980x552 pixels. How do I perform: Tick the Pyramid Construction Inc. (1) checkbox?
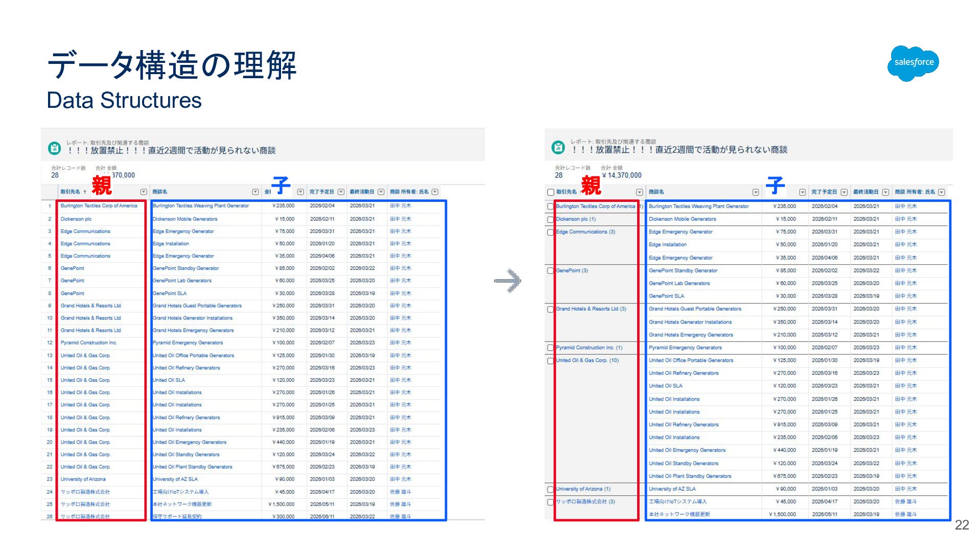pos(550,348)
